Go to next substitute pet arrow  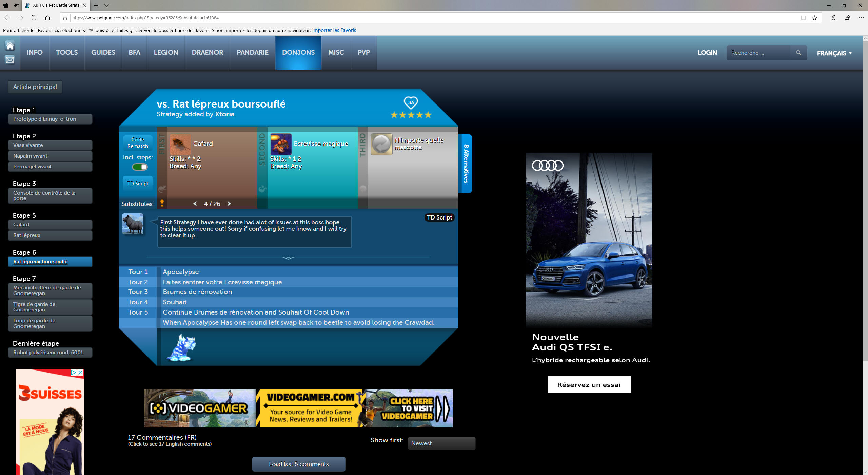(229, 204)
